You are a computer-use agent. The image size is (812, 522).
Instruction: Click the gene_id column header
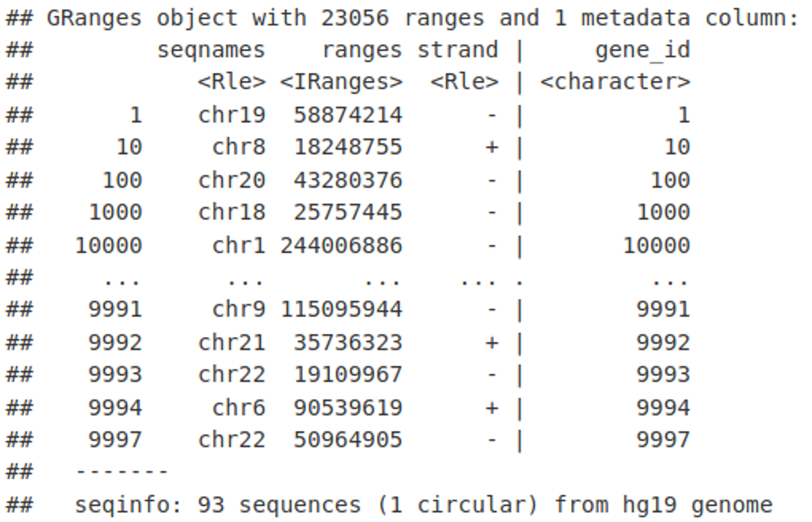pos(643,51)
